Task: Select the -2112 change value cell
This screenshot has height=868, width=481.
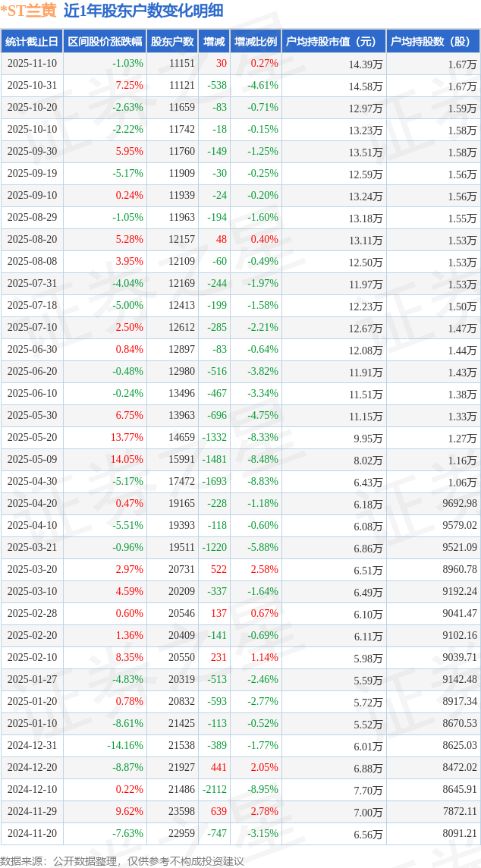Action: 215,789
